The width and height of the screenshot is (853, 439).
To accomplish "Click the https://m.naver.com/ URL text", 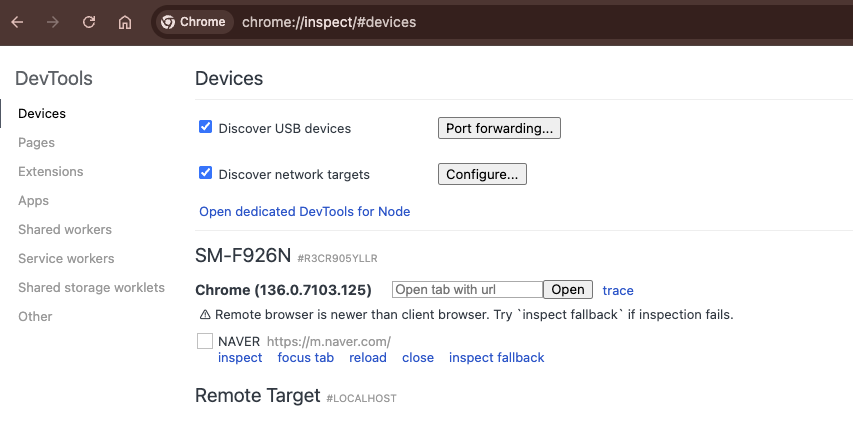I will click(x=329, y=342).
